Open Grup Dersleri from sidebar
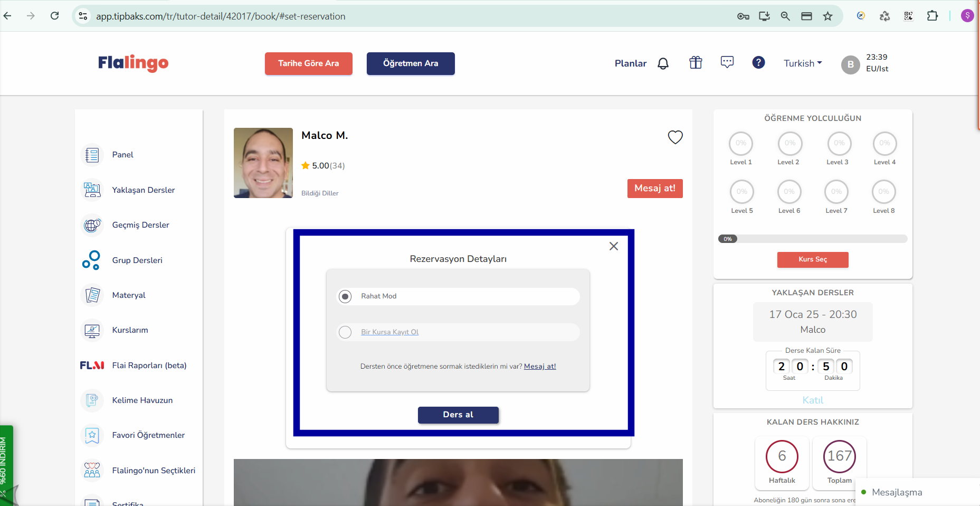Image resolution: width=980 pixels, height=506 pixels. [x=137, y=260]
